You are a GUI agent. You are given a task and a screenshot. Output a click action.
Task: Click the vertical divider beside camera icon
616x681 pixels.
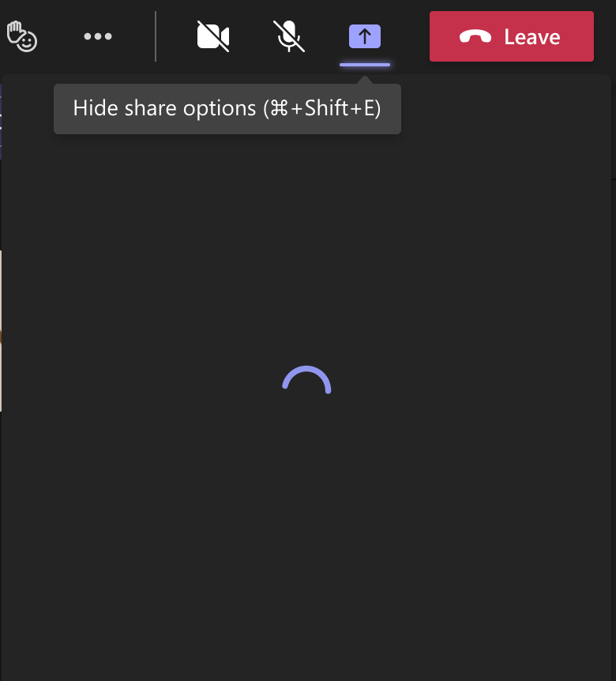pyautogui.click(x=156, y=36)
